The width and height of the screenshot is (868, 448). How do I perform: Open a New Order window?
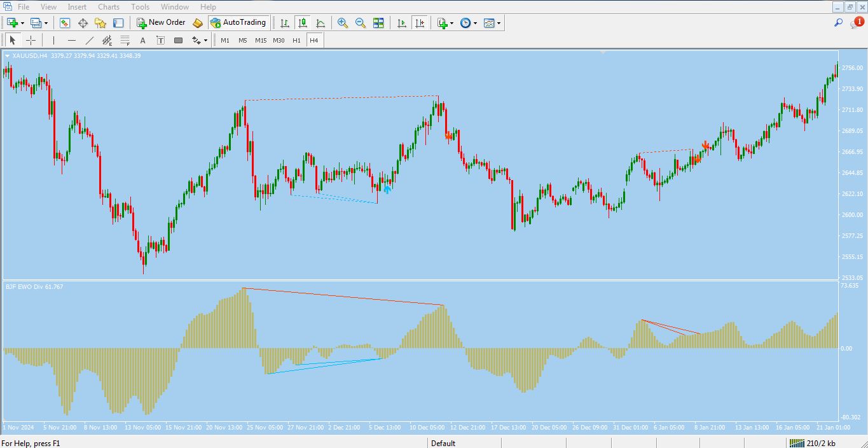pyautogui.click(x=160, y=23)
